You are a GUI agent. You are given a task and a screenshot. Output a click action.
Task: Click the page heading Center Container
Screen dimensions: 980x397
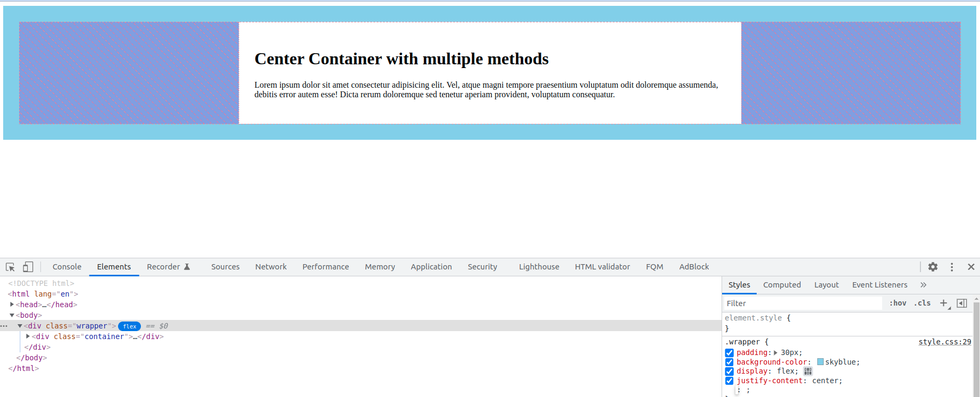(x=401, y=58)
